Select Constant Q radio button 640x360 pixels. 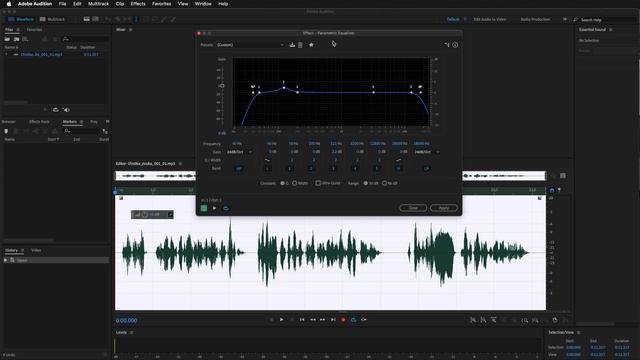282,183
